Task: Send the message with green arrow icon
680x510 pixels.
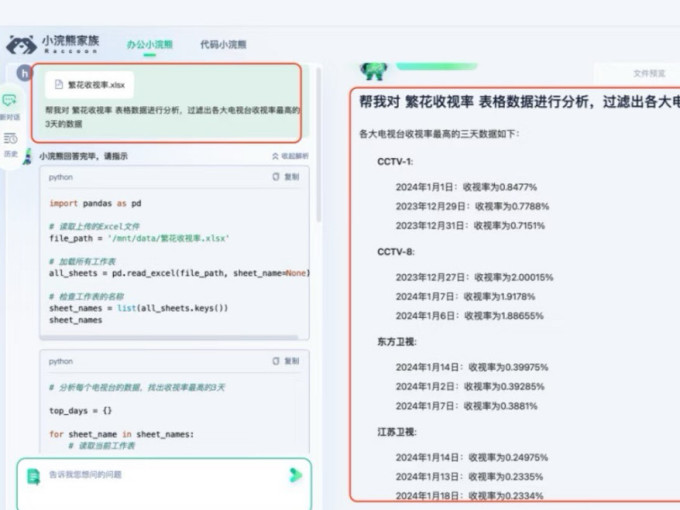Action: (295, 475)
